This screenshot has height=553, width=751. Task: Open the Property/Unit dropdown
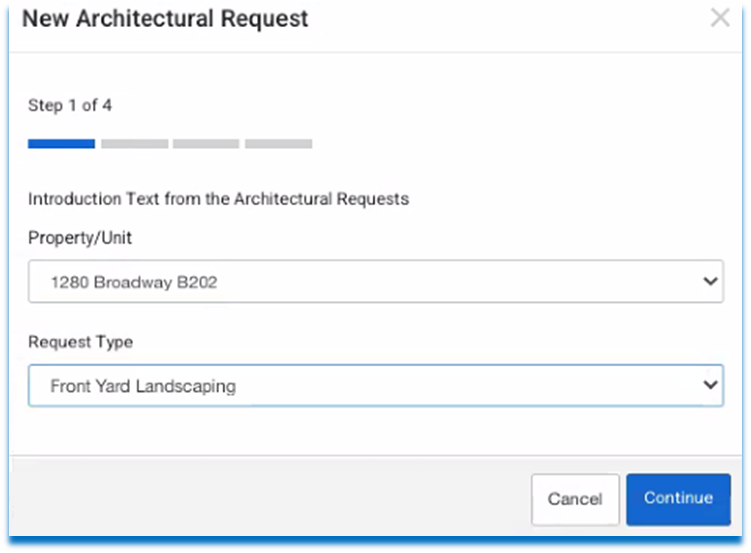[x=376, y=282]
